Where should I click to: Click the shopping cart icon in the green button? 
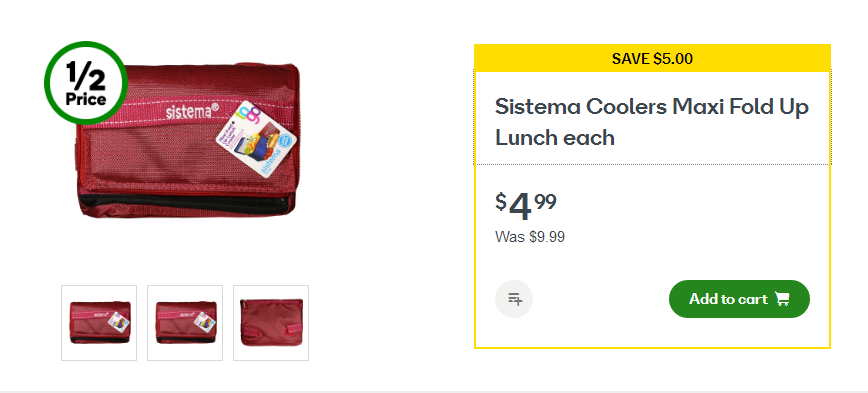782,299
